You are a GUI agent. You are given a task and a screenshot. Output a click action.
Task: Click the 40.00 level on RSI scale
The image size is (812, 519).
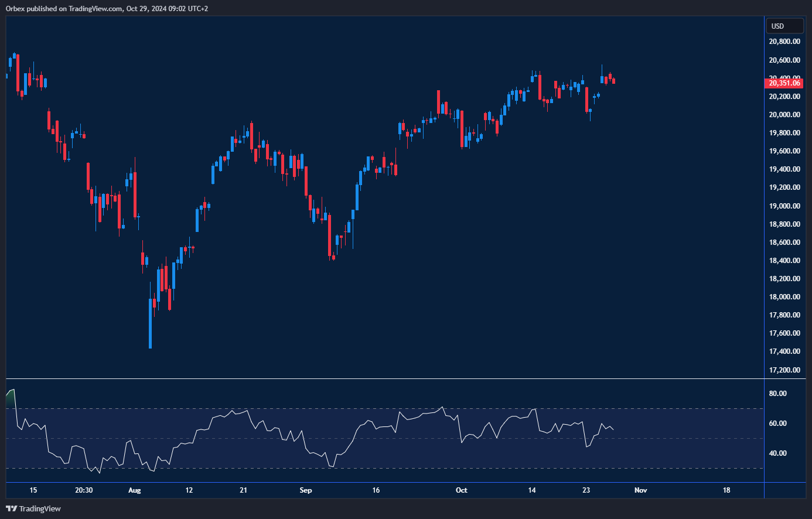tap(777, 453)
